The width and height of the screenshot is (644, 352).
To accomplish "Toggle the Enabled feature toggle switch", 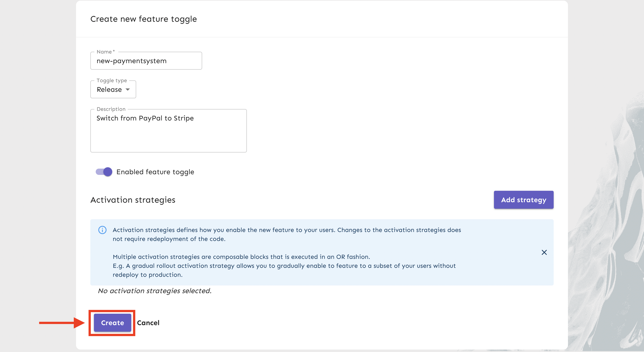I will pyautogui.click(x=104, y=172).
